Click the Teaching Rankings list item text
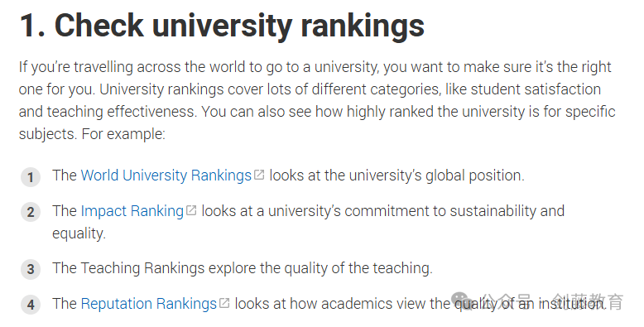 coord(243,268)
